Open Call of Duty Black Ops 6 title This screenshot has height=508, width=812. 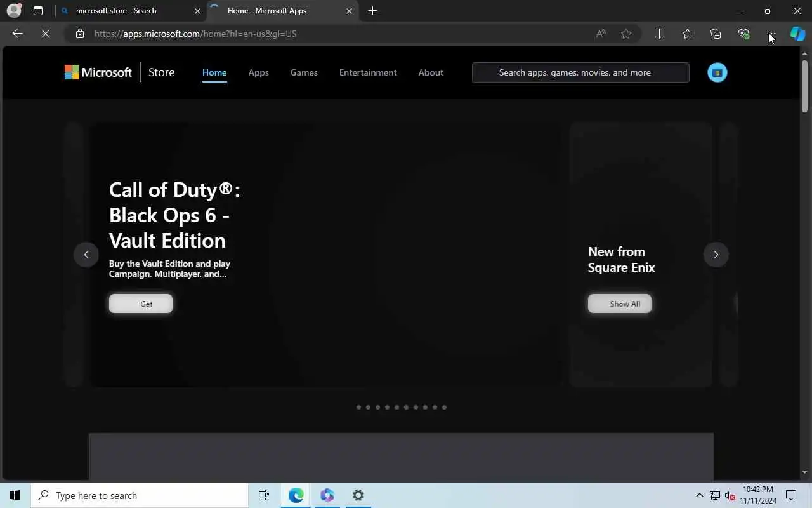[174, 215]
